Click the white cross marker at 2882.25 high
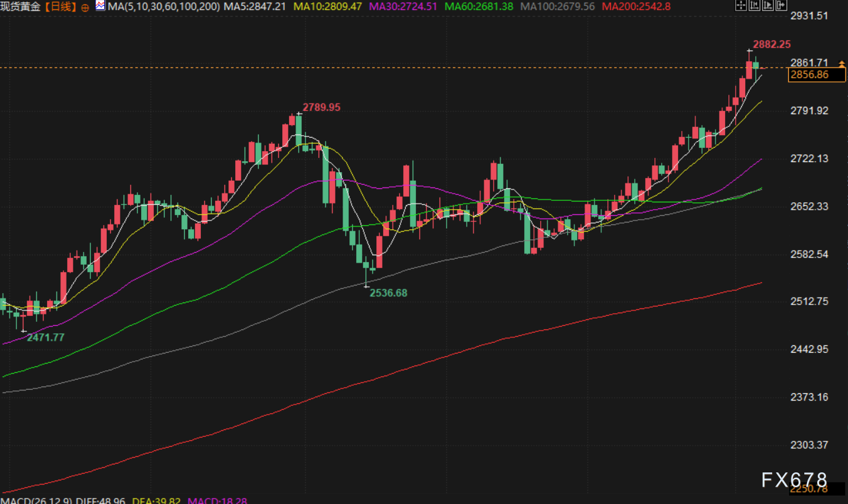This screenshot has height=504, width=848. [750, 51]
